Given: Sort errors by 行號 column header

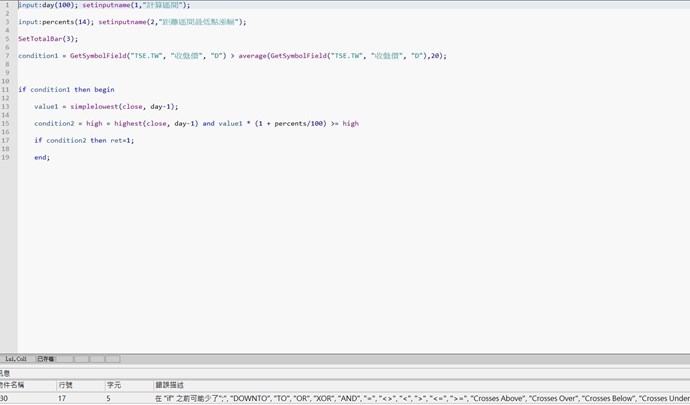Looking at the screenshot, I should point(65,385).
